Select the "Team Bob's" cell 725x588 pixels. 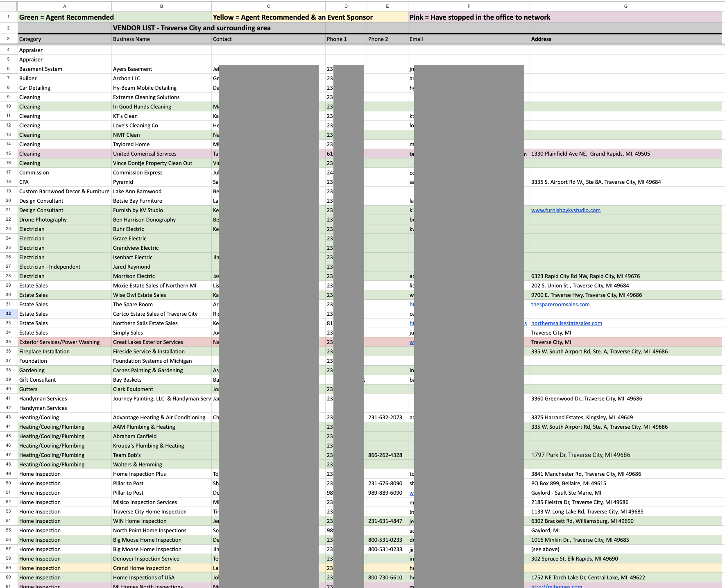tap(161, 455)
